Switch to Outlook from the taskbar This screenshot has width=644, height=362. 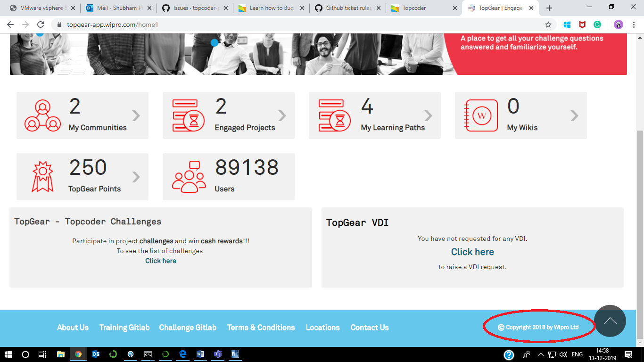96,354
